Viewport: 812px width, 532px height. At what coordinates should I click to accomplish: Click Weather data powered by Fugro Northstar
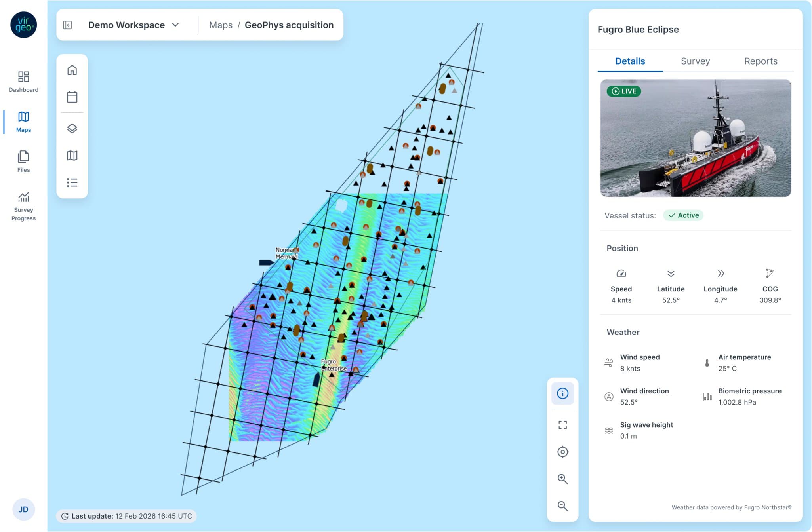(731, 507)
